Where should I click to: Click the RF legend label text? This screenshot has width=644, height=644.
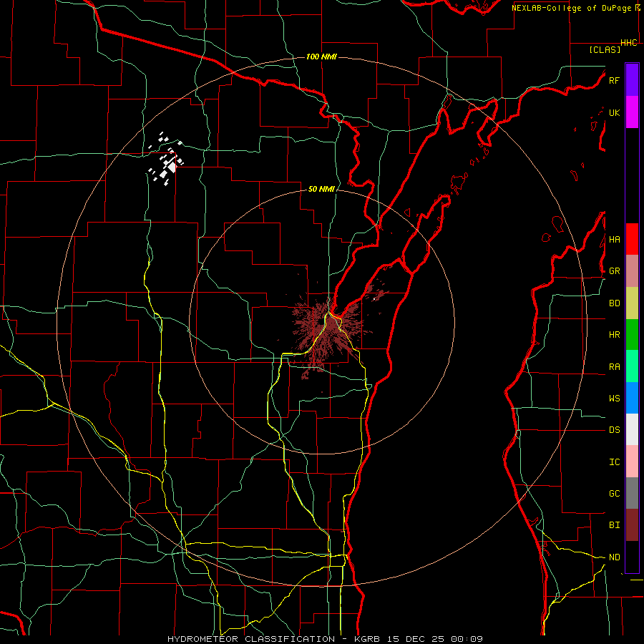tap(614, 80)
